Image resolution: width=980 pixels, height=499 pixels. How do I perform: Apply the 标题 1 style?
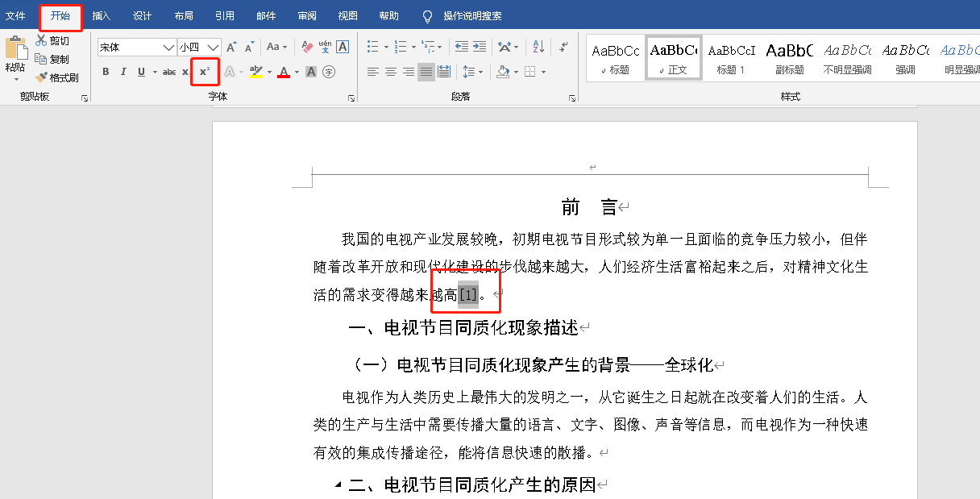point(732,58)
